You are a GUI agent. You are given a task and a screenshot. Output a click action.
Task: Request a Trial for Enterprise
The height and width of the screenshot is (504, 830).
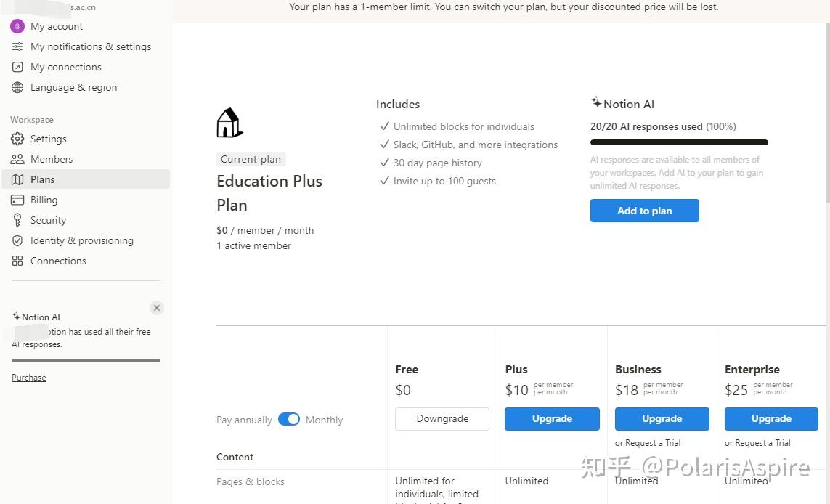[x=757, y=442]
